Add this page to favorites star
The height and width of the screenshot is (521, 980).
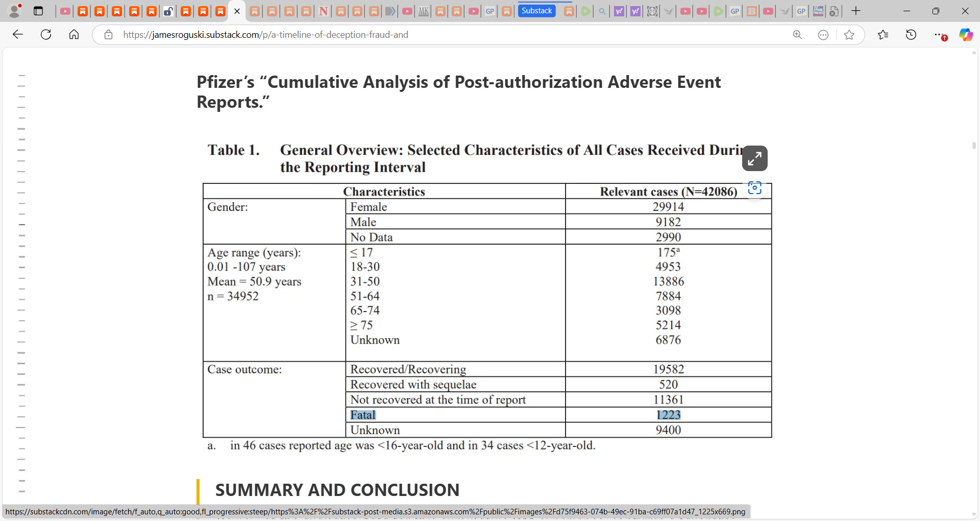pos(849,35)
